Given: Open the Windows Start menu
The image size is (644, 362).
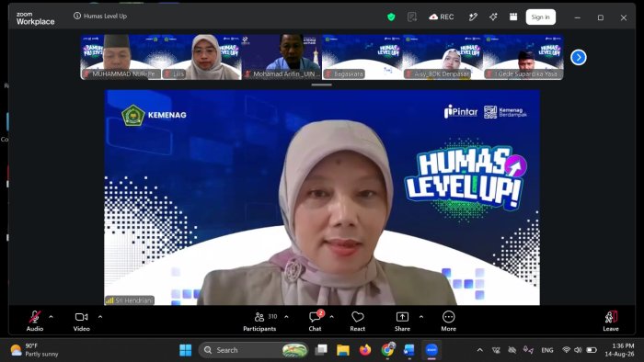Looking at the screenshot, I should pos(186,350).
